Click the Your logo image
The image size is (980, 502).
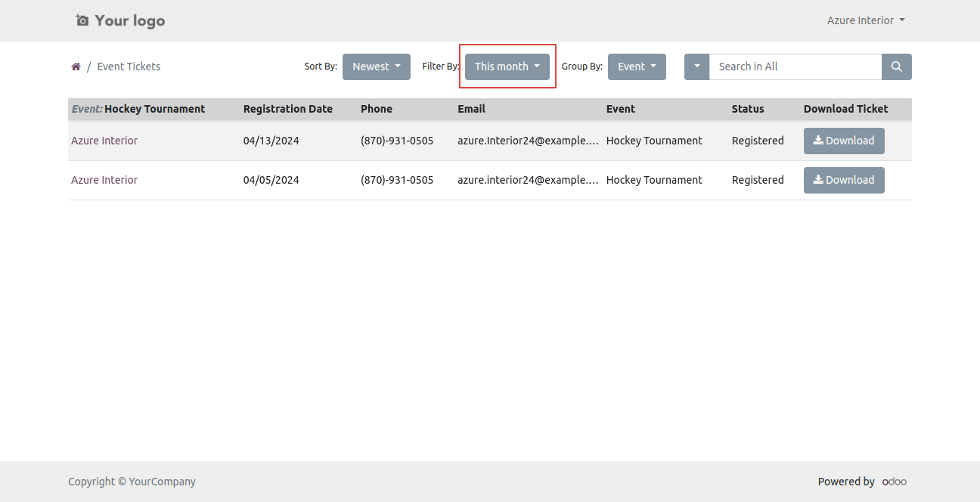pos(120,20)
